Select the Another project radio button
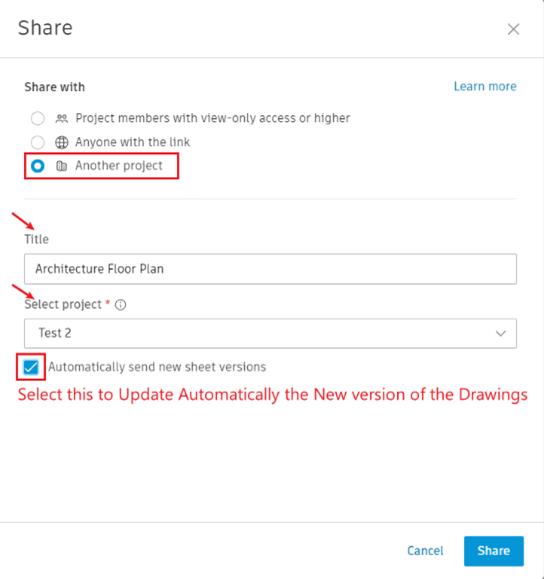The height and width of the screenshot is (579, 544). 38,166
